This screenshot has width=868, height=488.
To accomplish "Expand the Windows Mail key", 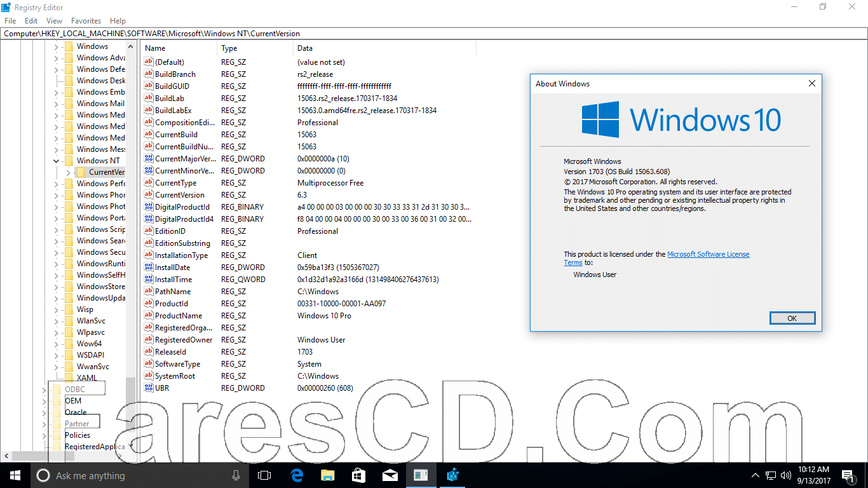I will (56, 104).
